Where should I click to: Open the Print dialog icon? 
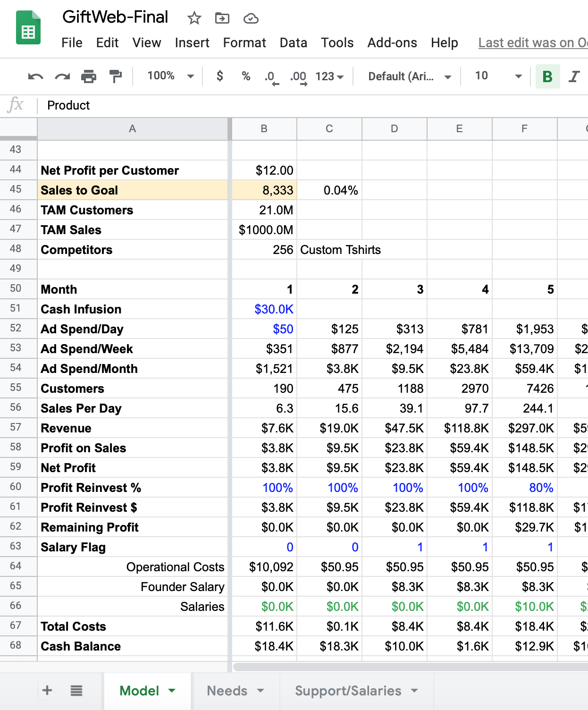point(90,76)
